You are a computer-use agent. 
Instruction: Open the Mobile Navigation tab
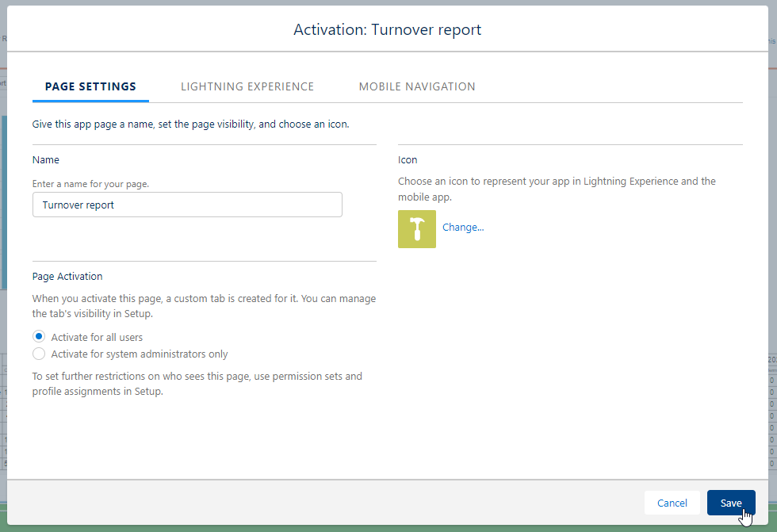pos(419,86)
